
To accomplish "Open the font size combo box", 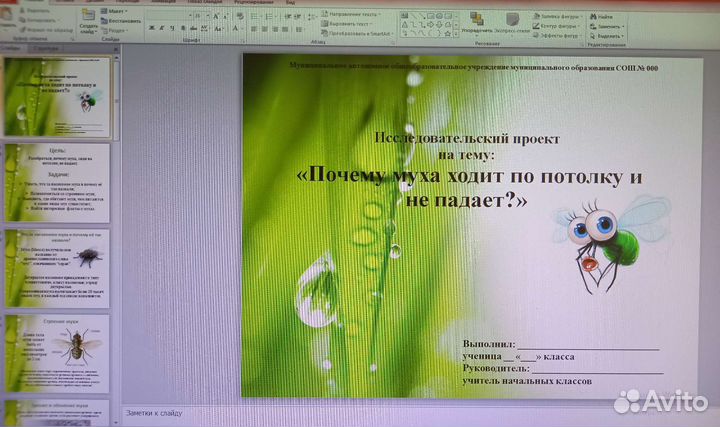I will (x=202, y=16).
